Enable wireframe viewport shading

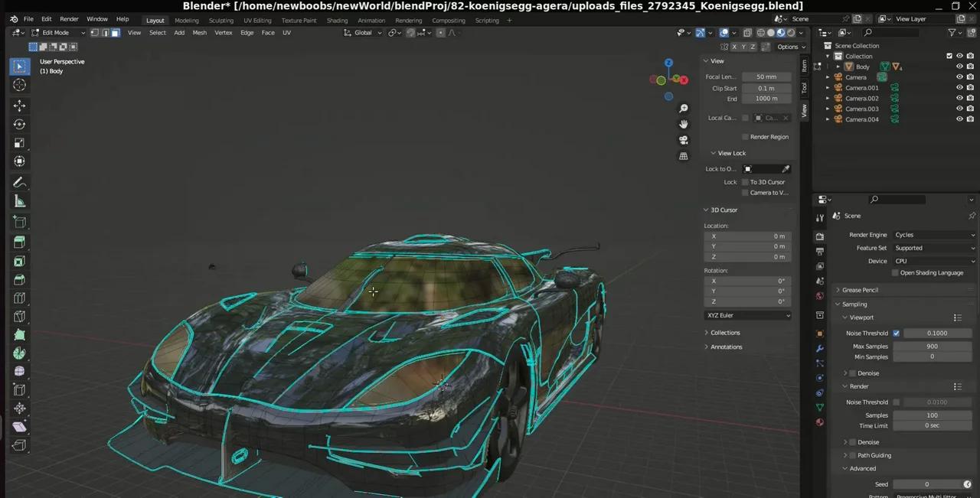(760, 32)
